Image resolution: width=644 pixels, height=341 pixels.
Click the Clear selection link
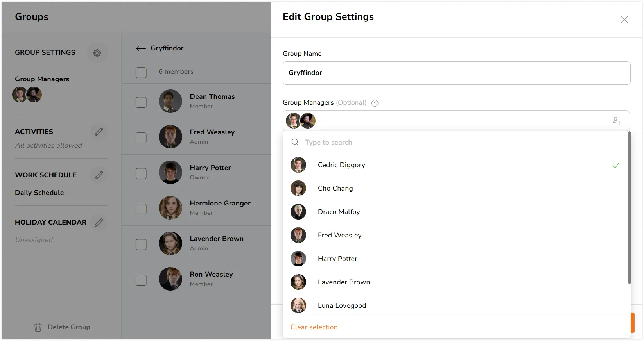click(x=314, y=327)
